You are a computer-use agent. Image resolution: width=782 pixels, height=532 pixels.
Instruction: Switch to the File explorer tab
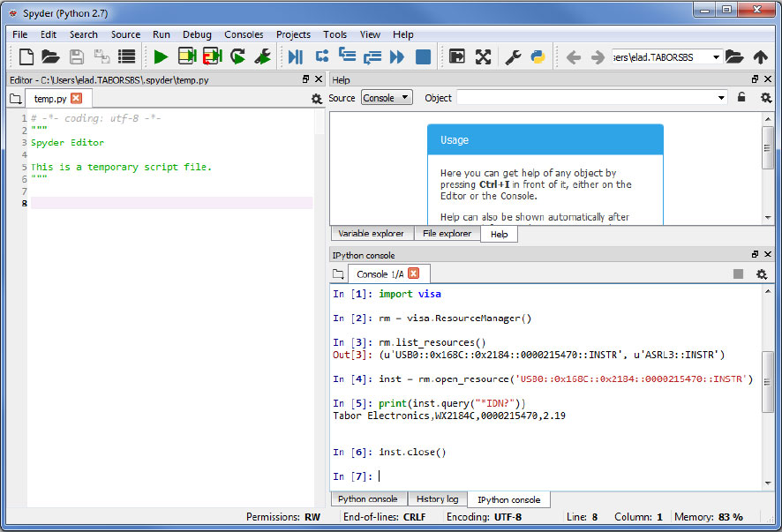[x=447, y=233]
